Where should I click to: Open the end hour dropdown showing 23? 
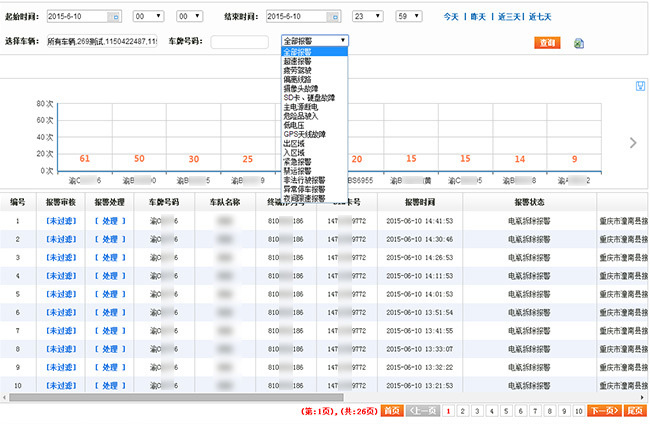368,17
